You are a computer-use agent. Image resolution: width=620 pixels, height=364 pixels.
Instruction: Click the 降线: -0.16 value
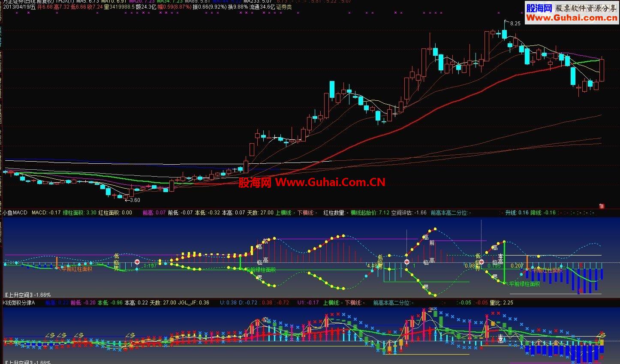pos(543,213)
